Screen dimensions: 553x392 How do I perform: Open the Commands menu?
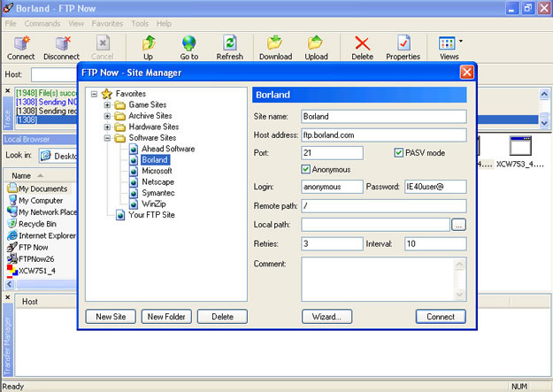pyautogui.click(x=42, y=24)
